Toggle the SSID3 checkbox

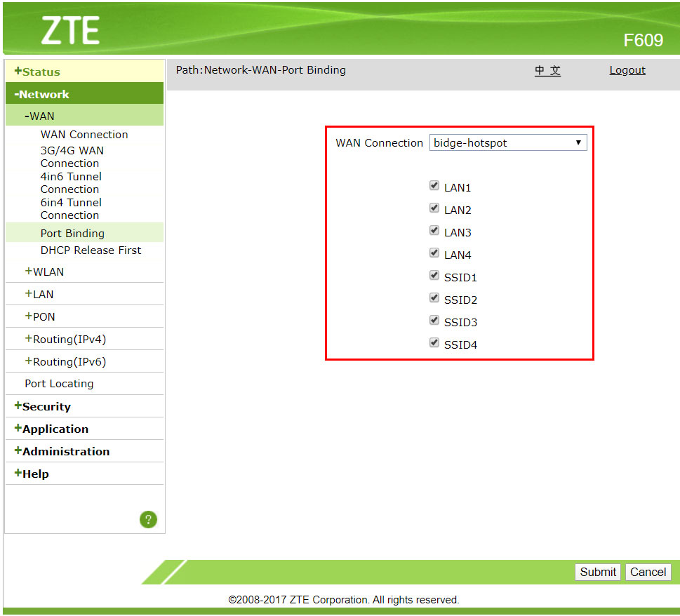click(x=434, y=321)
